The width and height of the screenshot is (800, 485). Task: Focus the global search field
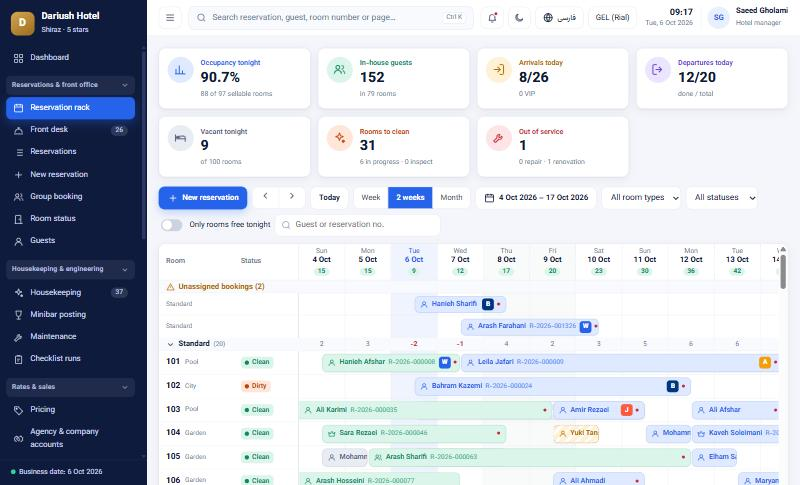(x=331, y=18)
